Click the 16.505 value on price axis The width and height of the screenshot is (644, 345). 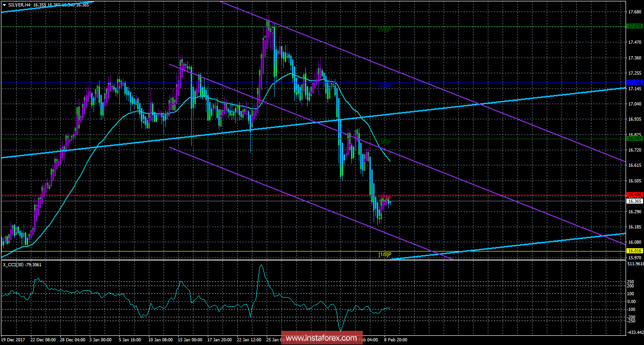tap(634, 181)
